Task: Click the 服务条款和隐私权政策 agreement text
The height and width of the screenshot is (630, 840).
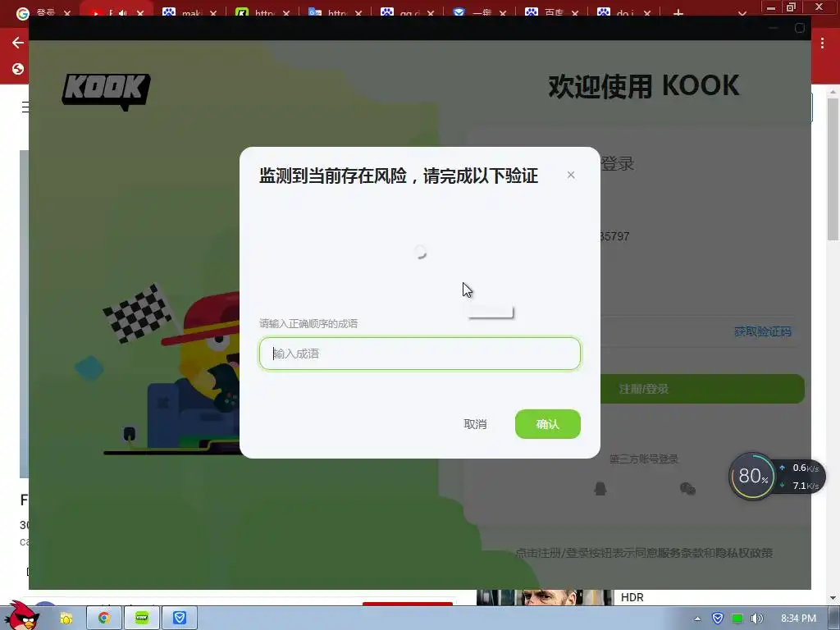Action: point(714,553)
